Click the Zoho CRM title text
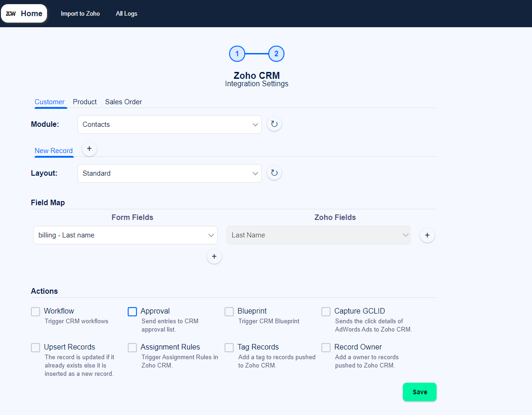This screenshot has height=415, width=532. (x=257, y=75)
